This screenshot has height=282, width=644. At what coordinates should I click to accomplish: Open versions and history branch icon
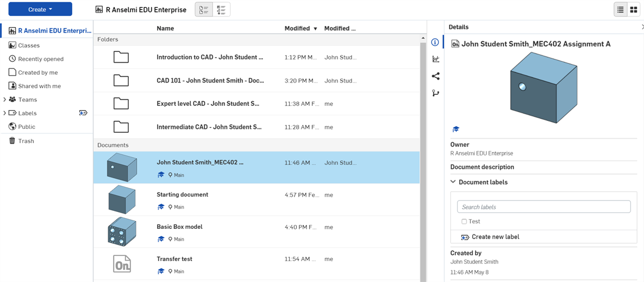436,93
